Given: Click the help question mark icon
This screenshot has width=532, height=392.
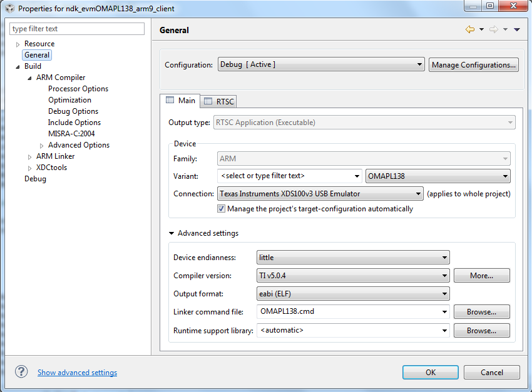Looking at the screenshot, I should point(21,371).
